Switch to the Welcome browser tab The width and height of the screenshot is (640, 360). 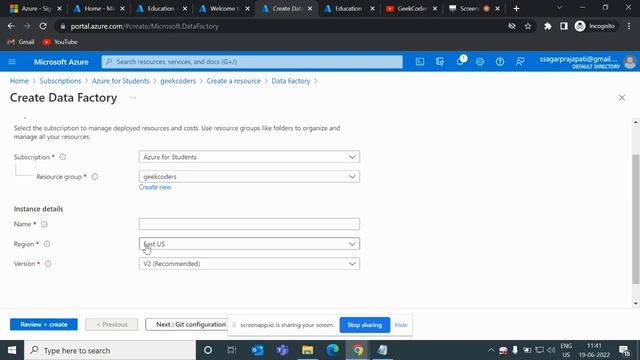coord(224,9)
